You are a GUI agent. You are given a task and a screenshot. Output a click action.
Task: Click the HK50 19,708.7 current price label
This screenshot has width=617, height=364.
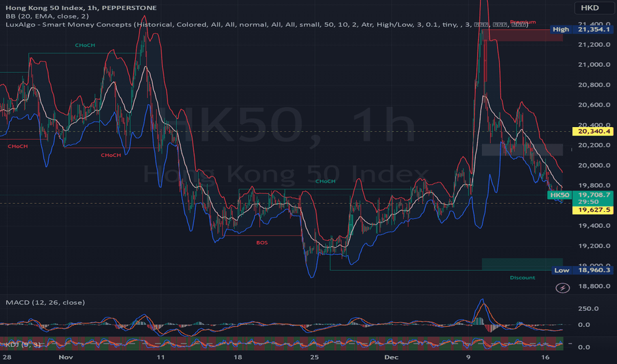click(x=580, y=195)
